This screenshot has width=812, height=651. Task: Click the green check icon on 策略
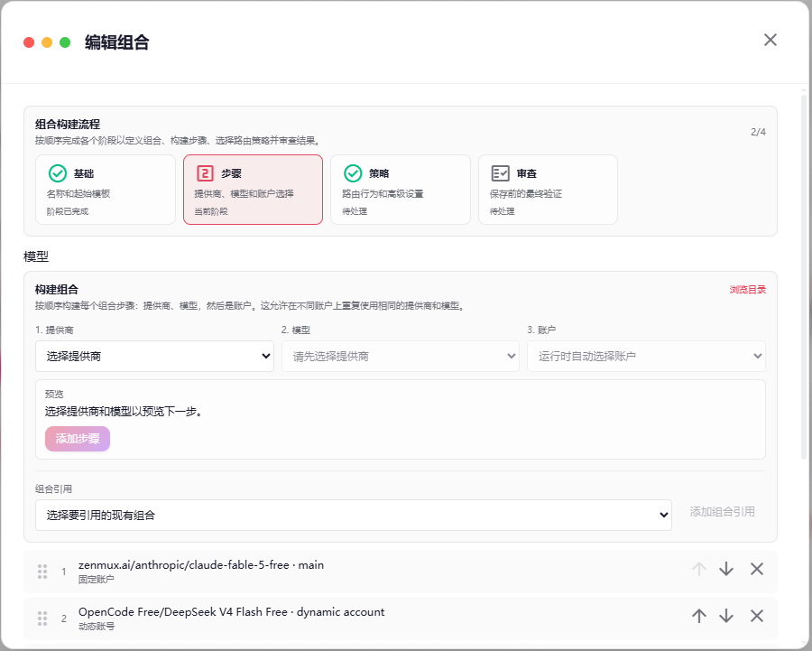[x=353, y=173]
